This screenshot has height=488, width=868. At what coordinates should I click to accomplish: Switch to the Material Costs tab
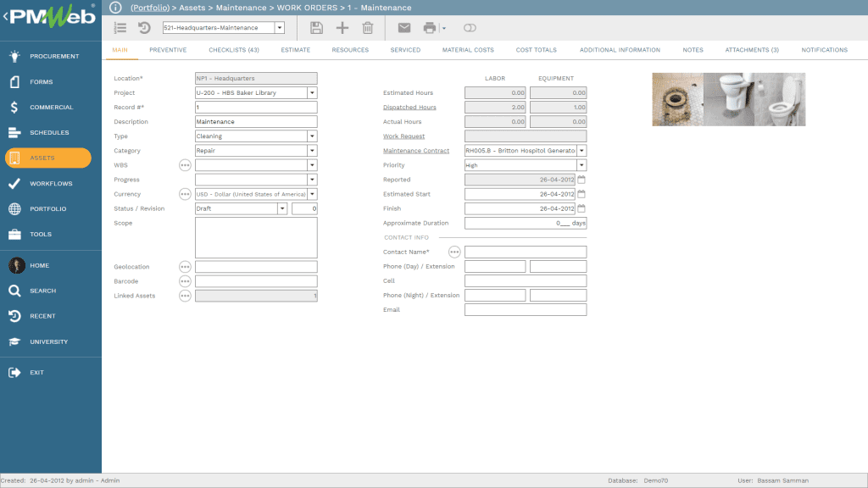468,50
